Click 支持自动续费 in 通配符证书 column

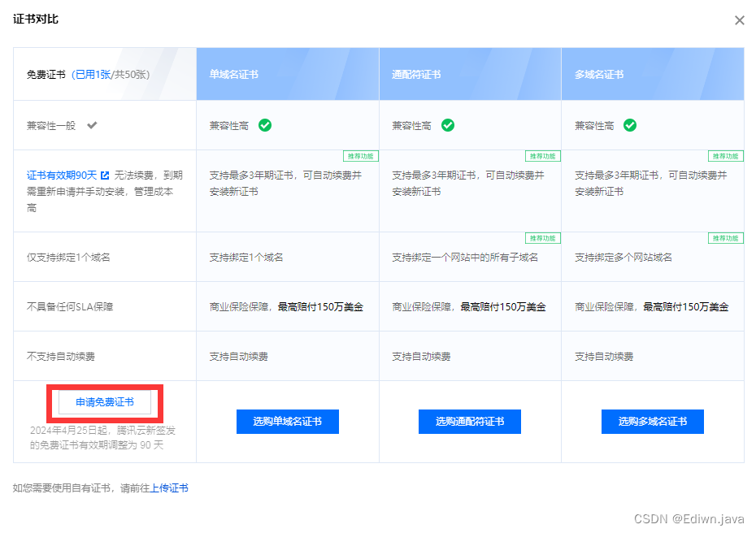click(x=421, y=357)
